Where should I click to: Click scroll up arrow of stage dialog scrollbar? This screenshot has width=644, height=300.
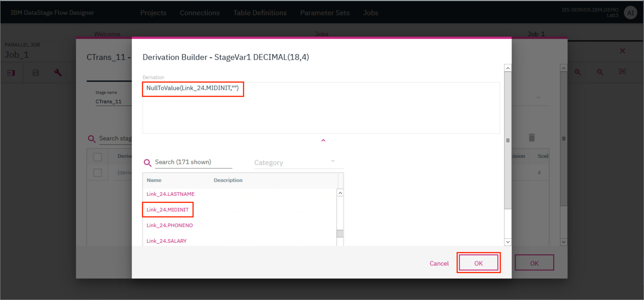coord(564,68)
